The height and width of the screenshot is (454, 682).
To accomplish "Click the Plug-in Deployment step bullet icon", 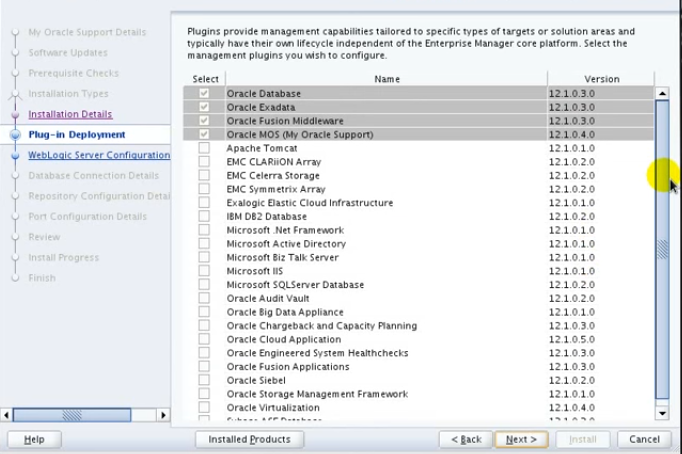I will 15,134.
